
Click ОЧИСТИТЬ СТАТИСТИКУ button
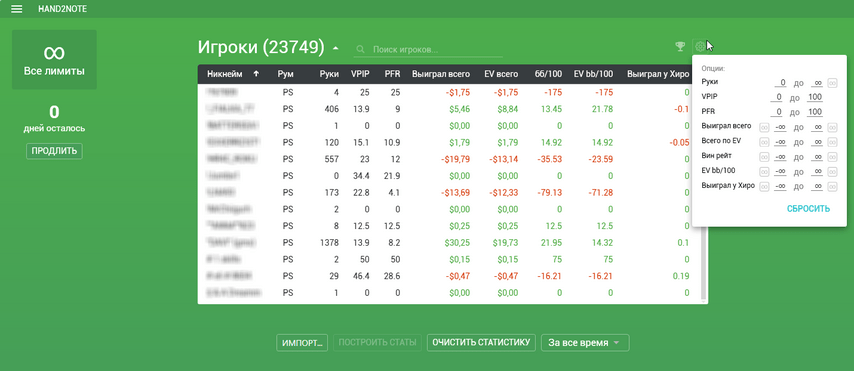481,343
